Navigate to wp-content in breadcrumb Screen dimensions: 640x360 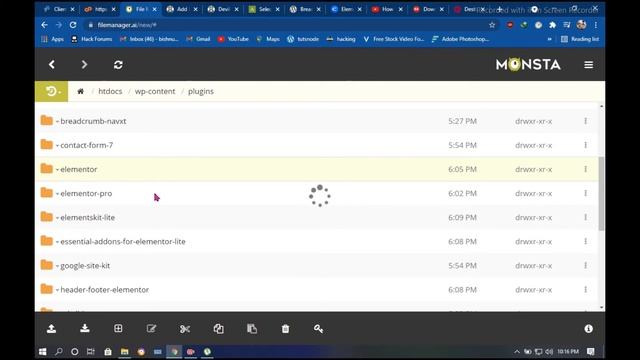point(155,91)
